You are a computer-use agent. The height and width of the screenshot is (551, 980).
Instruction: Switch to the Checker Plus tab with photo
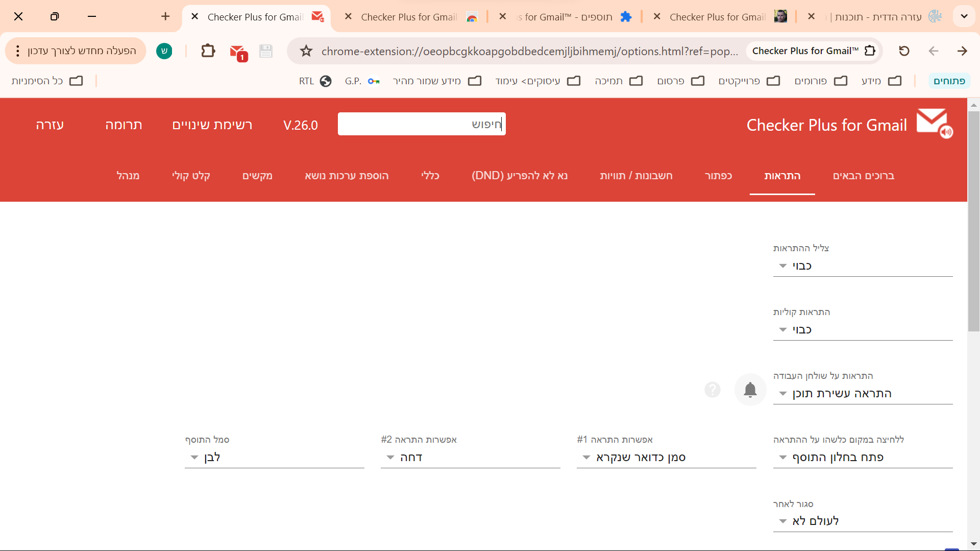pos(720,17)
